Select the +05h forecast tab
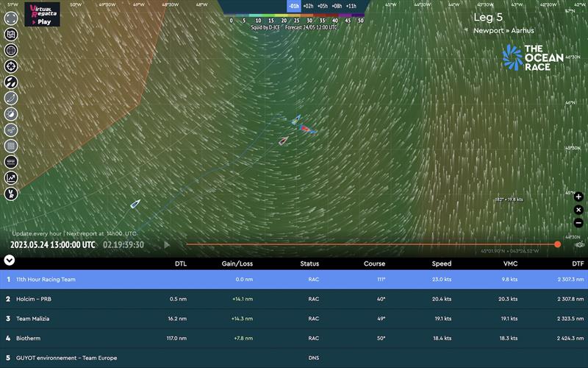The width and height of the screenshot is (588, 368). (x=322, y=6)
